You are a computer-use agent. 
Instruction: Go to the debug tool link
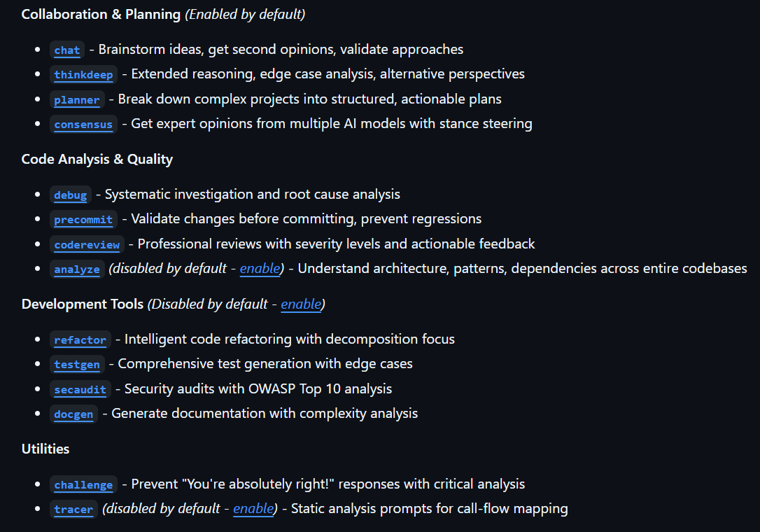coord(71,195)
